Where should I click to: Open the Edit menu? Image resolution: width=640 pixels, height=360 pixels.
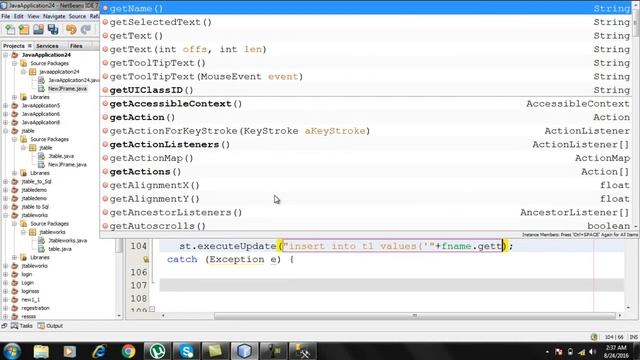point(19,16)
